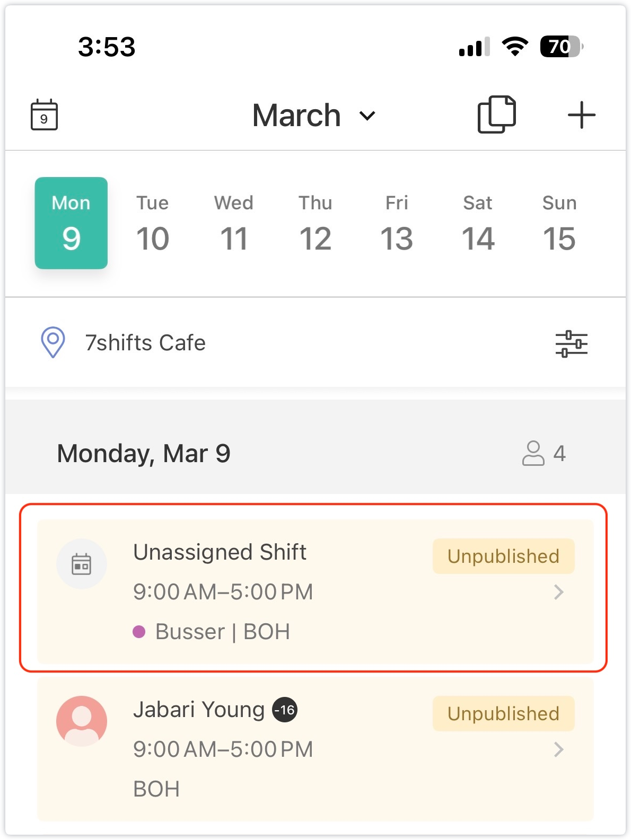Tap the staff count person icon

(x=533, y=453)
